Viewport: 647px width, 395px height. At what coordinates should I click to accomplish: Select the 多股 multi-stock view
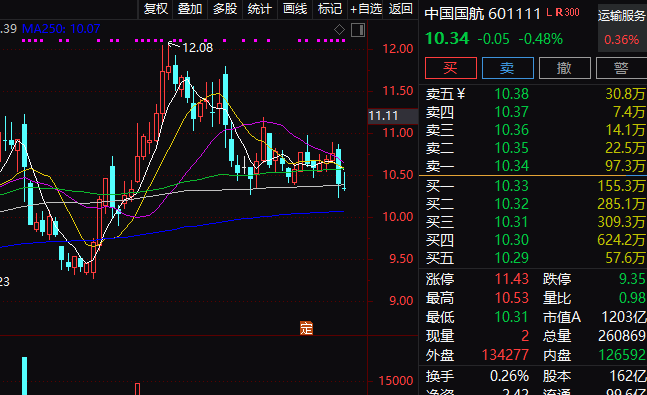click(x=225, y=9)
